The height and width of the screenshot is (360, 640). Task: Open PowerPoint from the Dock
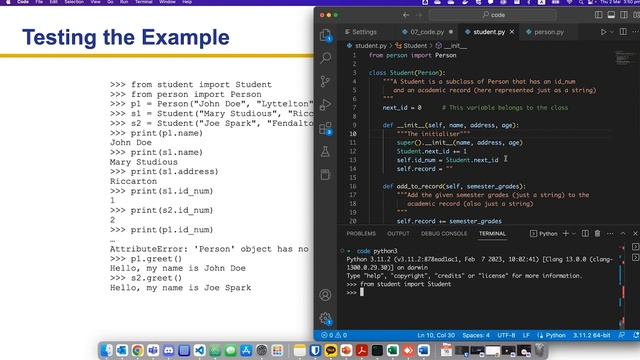[x=346, y=350]
